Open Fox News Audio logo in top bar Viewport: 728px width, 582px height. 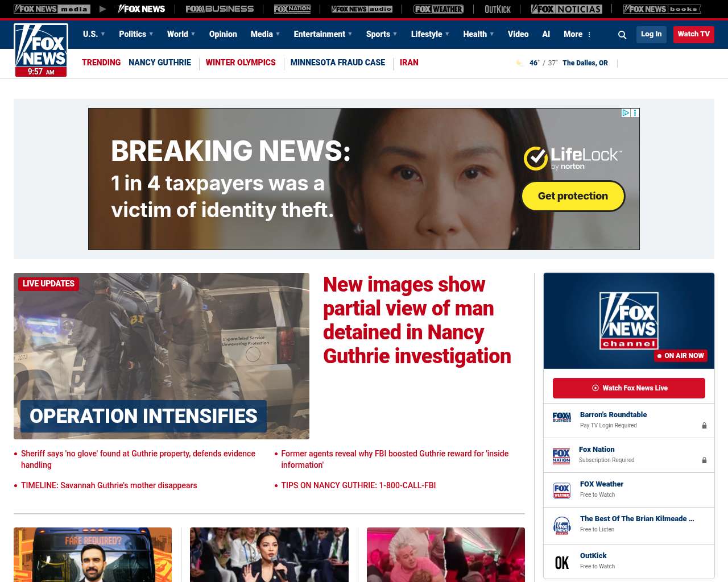pos(362,9)
